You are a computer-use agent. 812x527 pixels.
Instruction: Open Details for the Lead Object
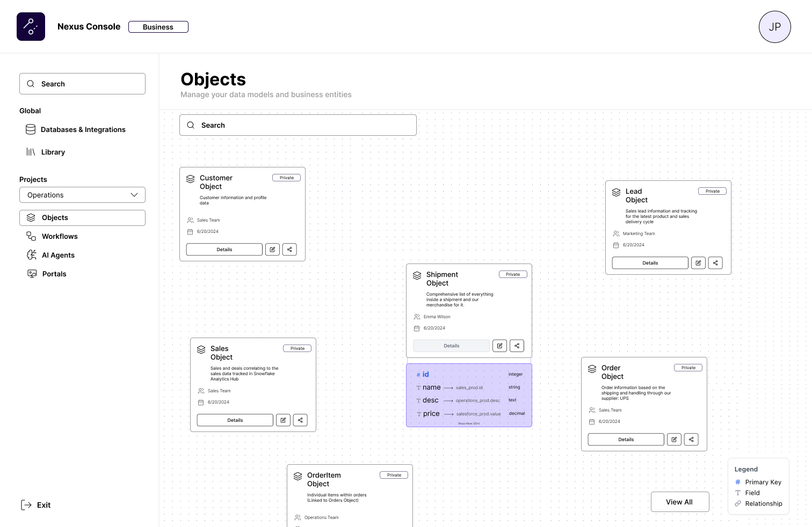point(650,263)
